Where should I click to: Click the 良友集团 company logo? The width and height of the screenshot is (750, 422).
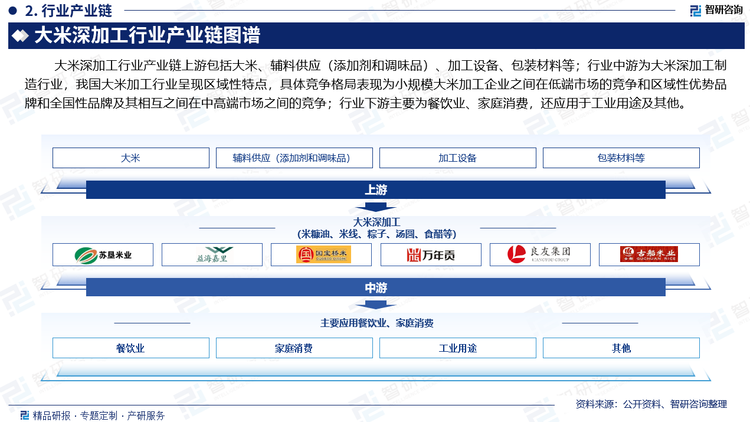pyautogui.click(x=540, y=255)
